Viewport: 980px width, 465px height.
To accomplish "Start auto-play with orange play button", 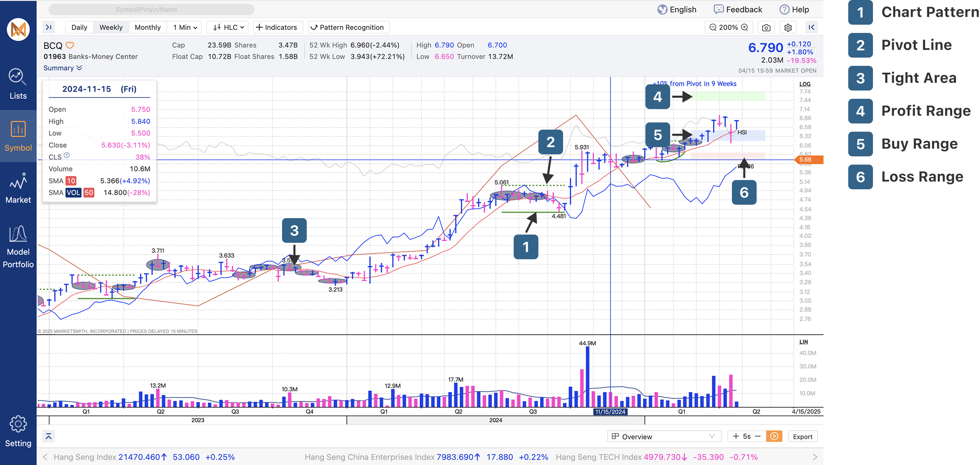I will pyautogui.click(x=774, y=437).
